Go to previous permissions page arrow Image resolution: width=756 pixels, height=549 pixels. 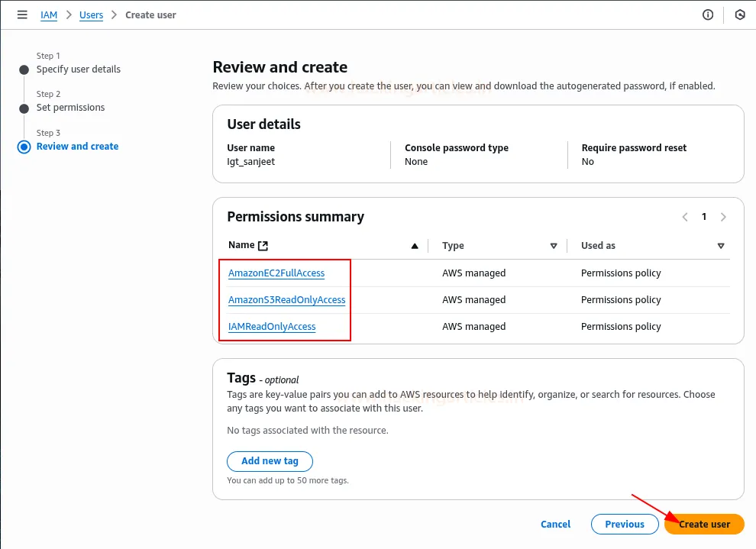pos(685,217)
